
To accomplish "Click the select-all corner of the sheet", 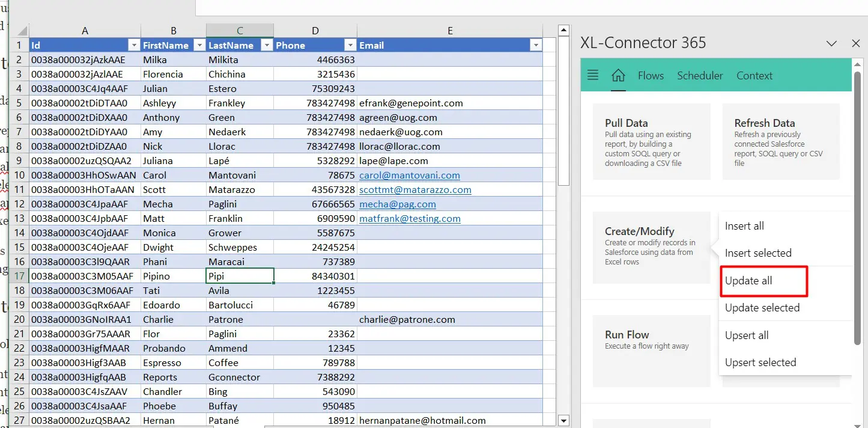I will [x=20, y=31].
